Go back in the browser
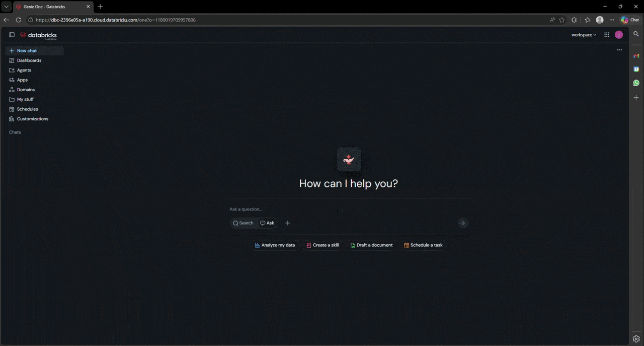 click(7, 20)
